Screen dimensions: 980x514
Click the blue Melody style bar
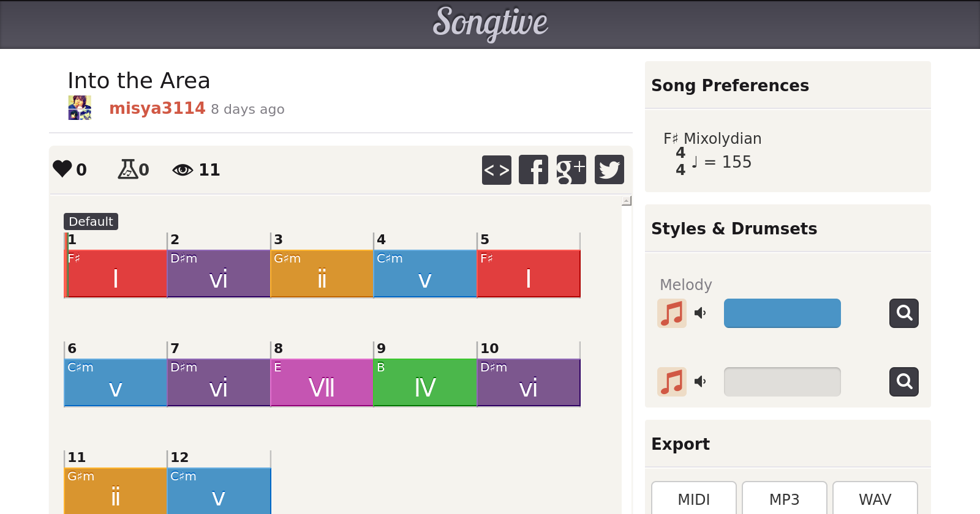pyautogui.click(x=782, y=313)
